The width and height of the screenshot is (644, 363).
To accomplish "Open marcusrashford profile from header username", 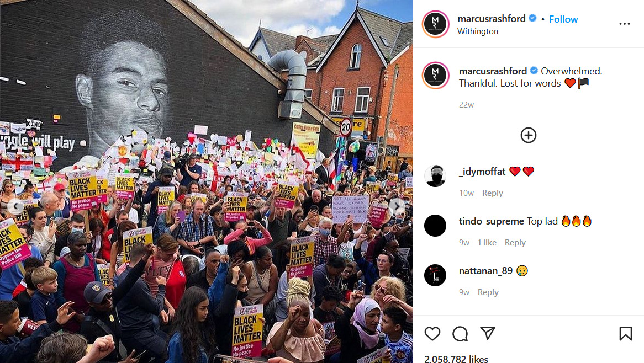I will tap(491, 18).
